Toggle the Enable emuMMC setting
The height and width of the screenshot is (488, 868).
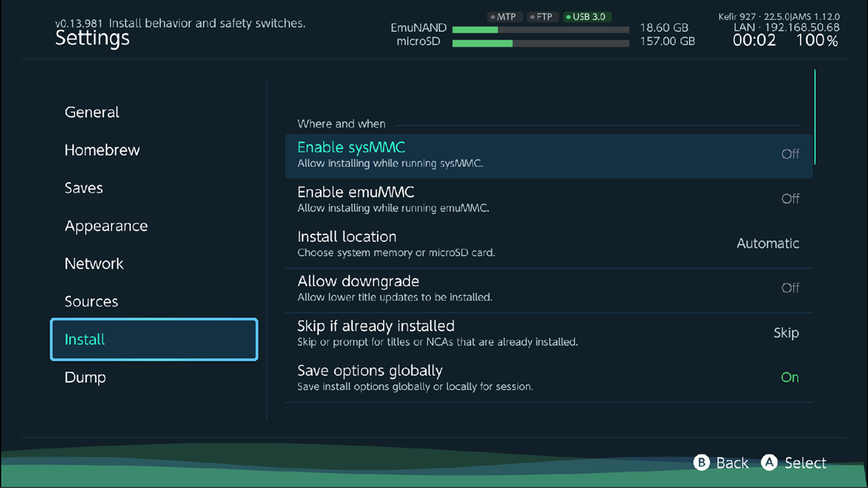[549, 200]
